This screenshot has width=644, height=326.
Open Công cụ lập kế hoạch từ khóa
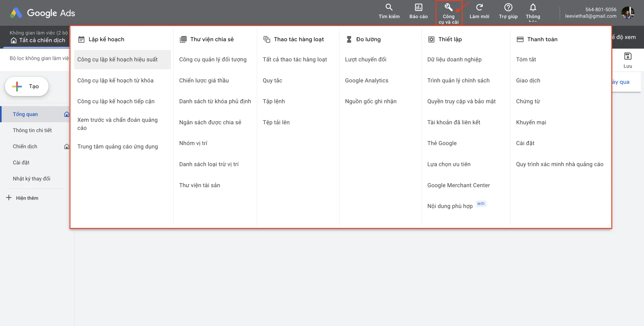point(115,80)
